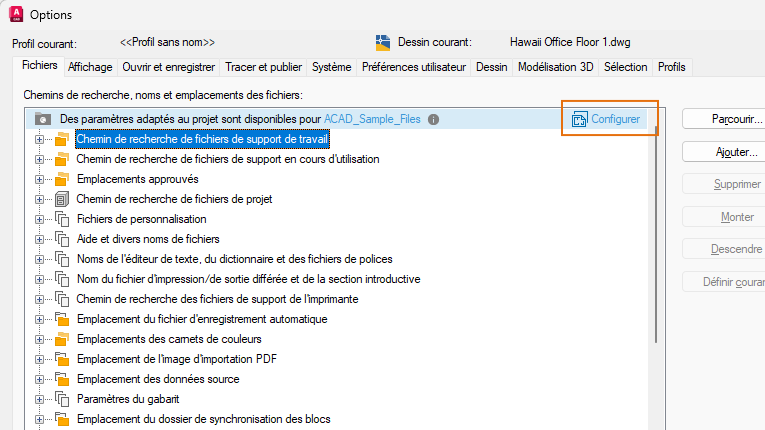Expand Emplacement des données source node

[41, 379]
